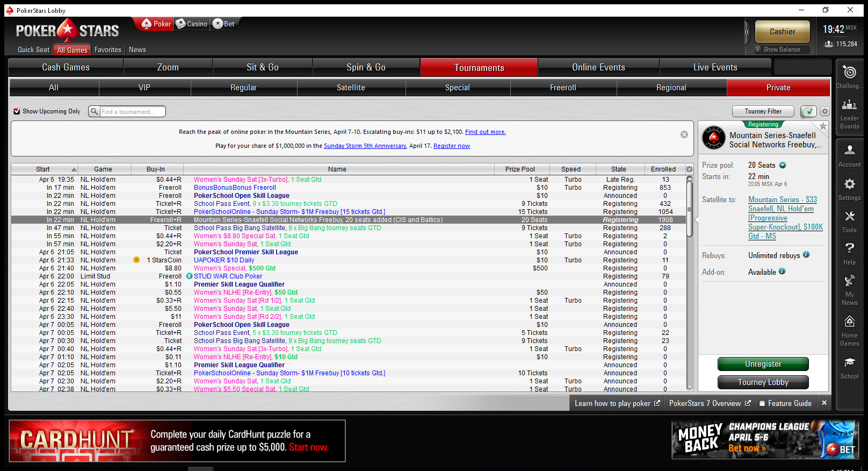
Task: Click the Rebuys info icon
Action: click(x=806, y=255)
